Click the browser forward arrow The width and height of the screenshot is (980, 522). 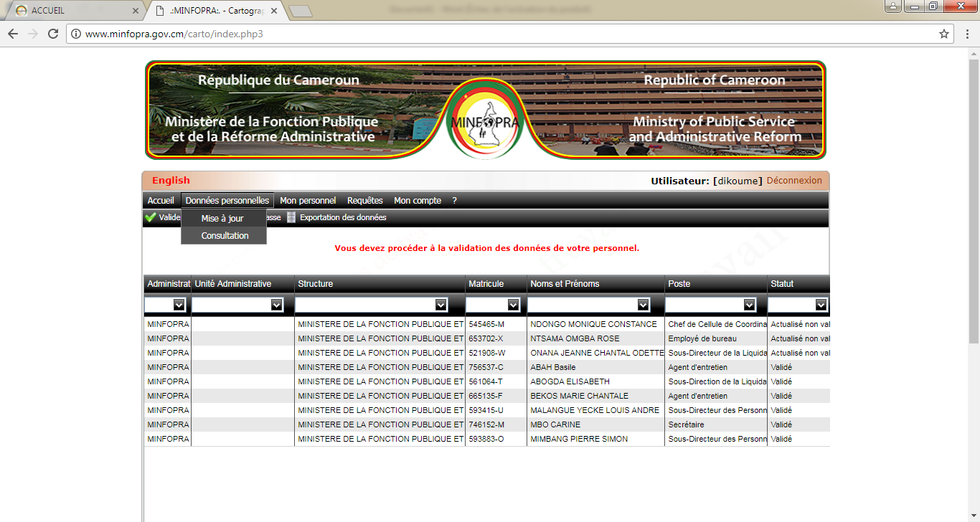tap(33, 34)
